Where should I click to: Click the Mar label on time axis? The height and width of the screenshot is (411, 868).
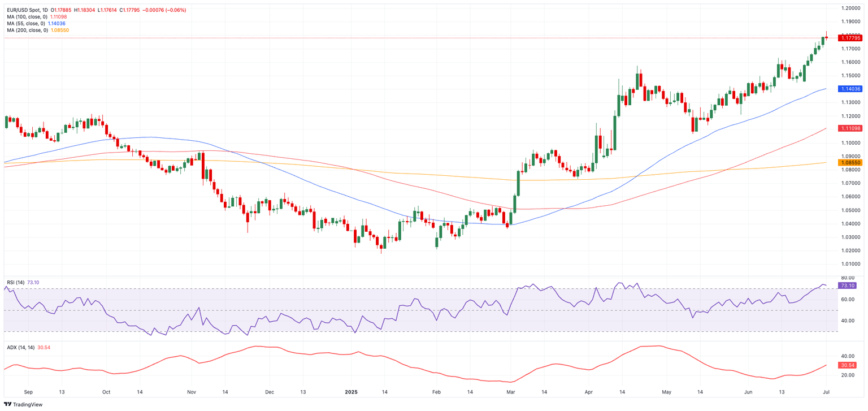tap(510, 391)
